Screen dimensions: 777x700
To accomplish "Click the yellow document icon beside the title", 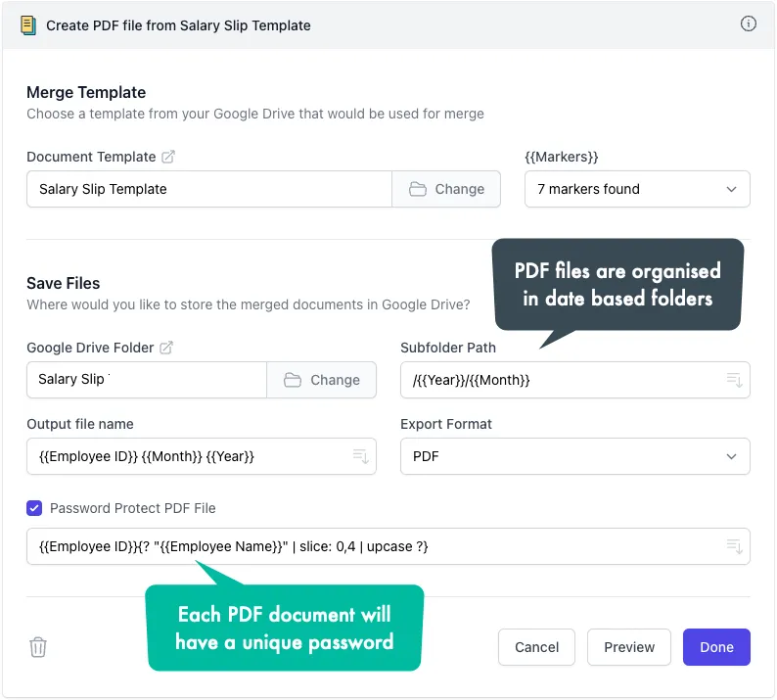I will [x=28, y=25].
